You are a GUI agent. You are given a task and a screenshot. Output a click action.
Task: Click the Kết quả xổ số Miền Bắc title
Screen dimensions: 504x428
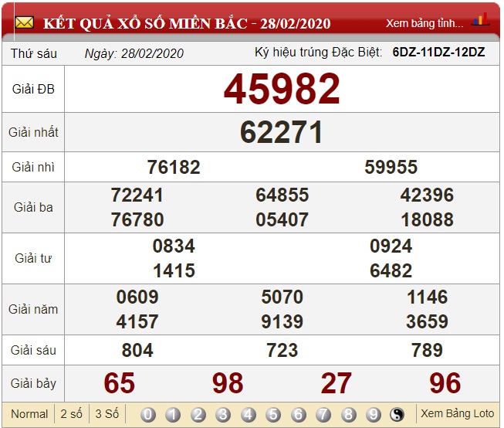[187, 23]
